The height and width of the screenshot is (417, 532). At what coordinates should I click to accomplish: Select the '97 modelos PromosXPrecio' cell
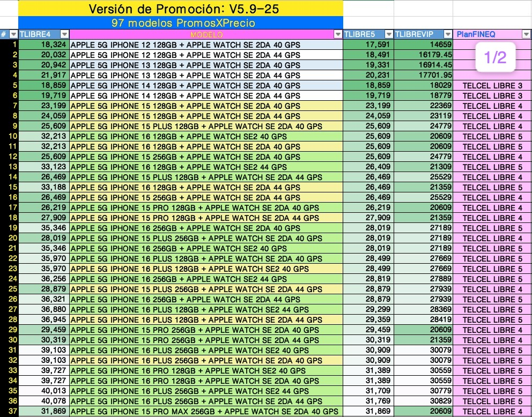pyautogui.click(x=181, y=23)
